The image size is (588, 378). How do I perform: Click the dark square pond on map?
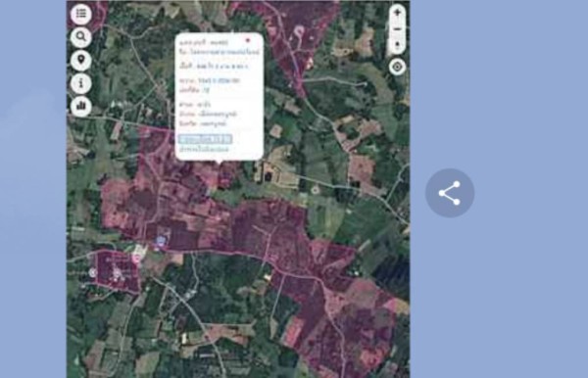269,176
